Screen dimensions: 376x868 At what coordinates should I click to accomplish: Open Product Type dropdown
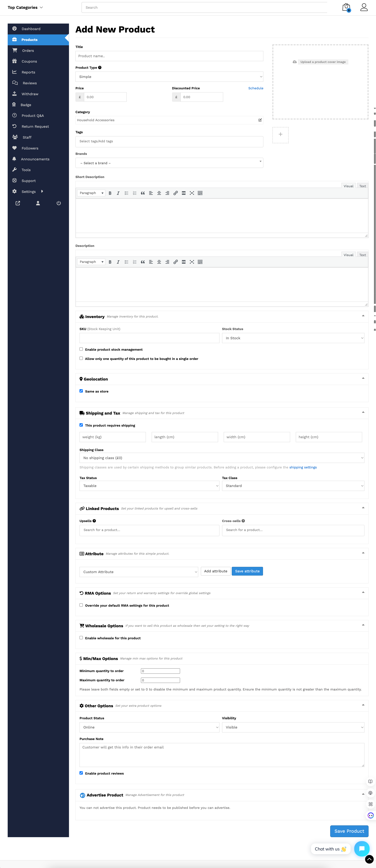pyautogui.click(x=169, y=77)
